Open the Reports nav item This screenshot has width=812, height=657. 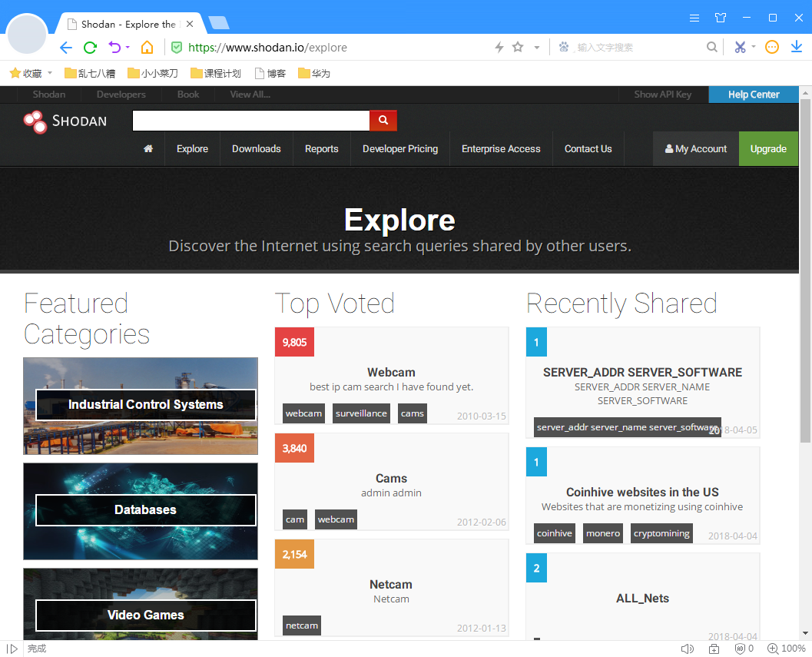point(322,149)
